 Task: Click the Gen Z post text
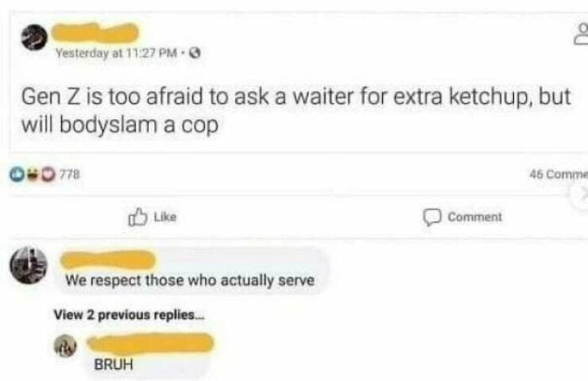(296, 110)
